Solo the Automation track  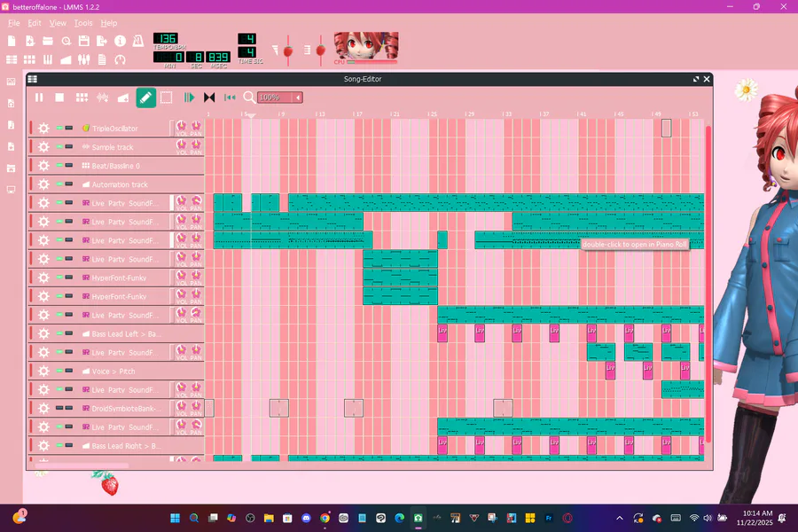pyautogui.click(x=68, y=184)
